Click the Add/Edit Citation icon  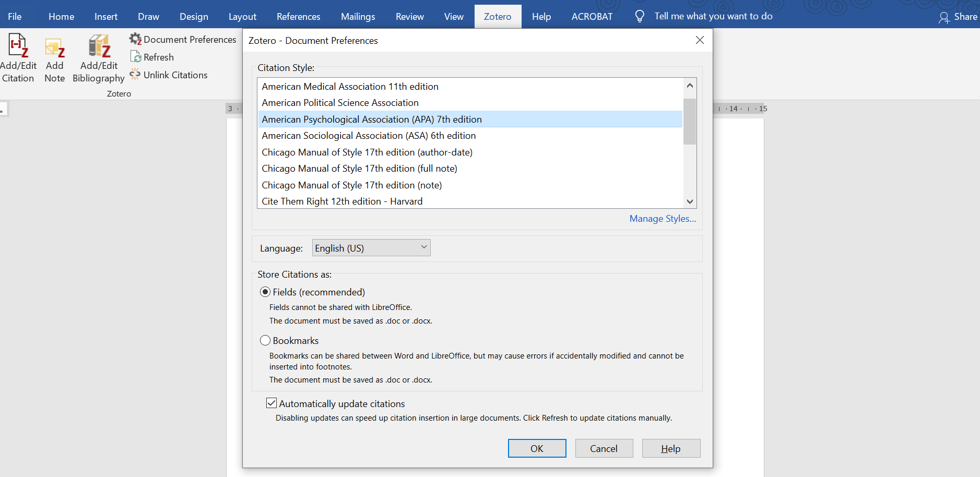(x=18, y=46)
